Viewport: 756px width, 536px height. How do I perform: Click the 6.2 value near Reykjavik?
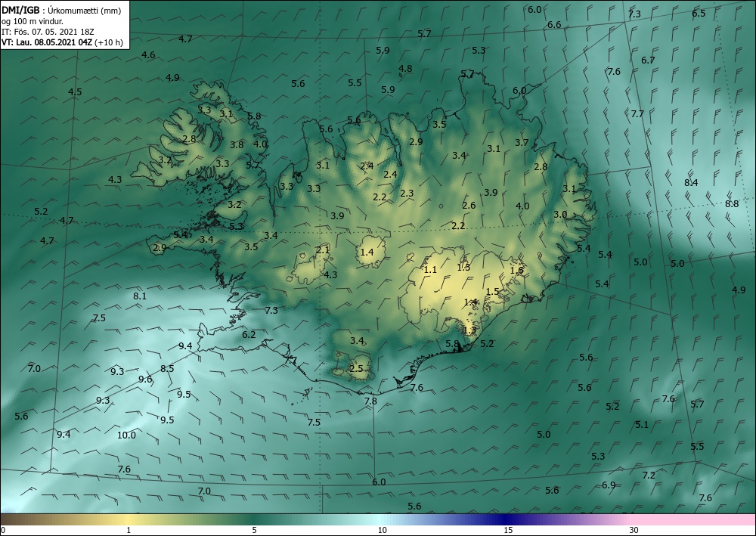click(249, 334)
